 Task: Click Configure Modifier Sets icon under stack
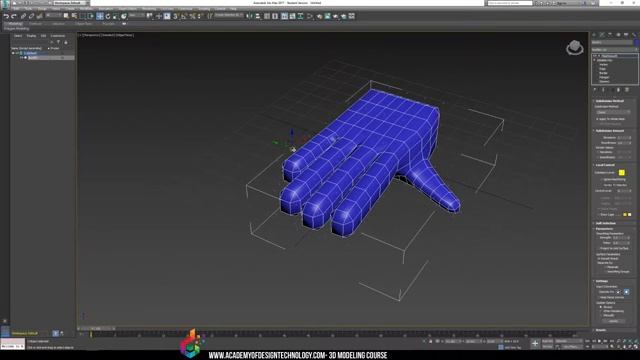pos(627,90)
